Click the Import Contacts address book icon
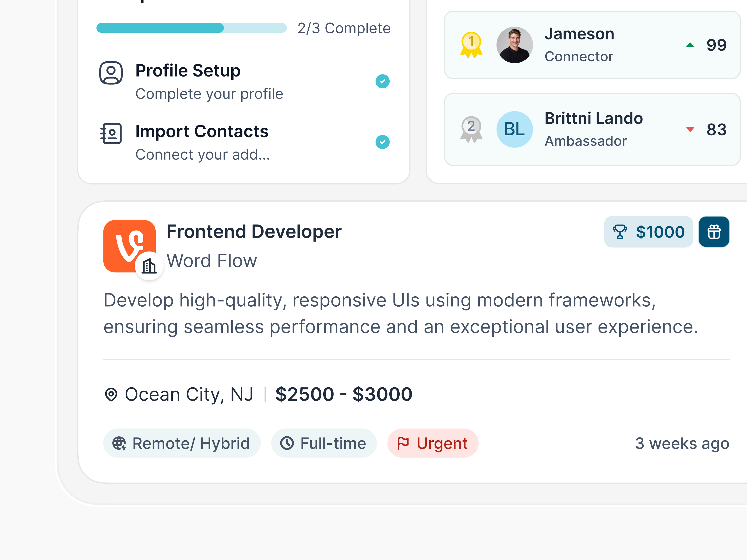Screen dimensions: 747x560 [111, 133]
